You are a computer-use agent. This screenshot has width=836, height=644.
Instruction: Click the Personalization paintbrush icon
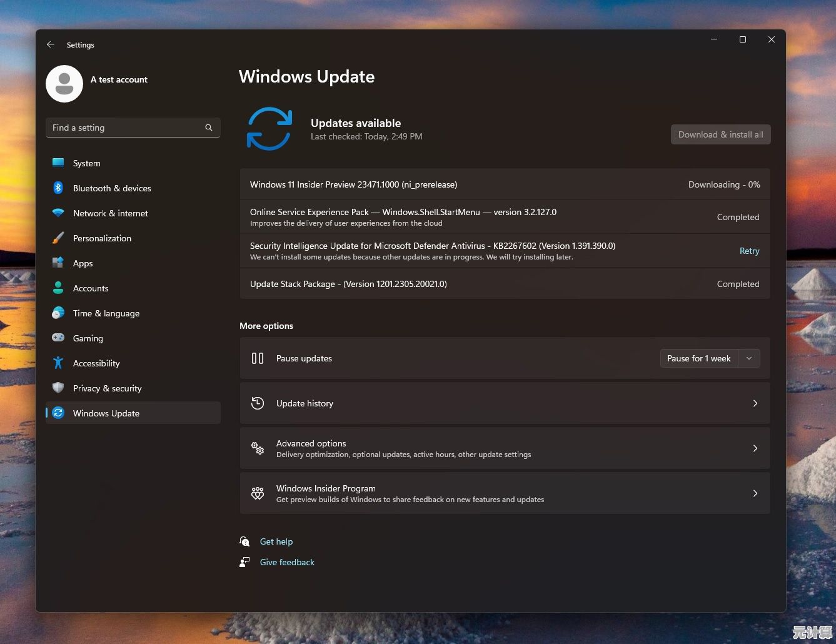pos(58,238)
